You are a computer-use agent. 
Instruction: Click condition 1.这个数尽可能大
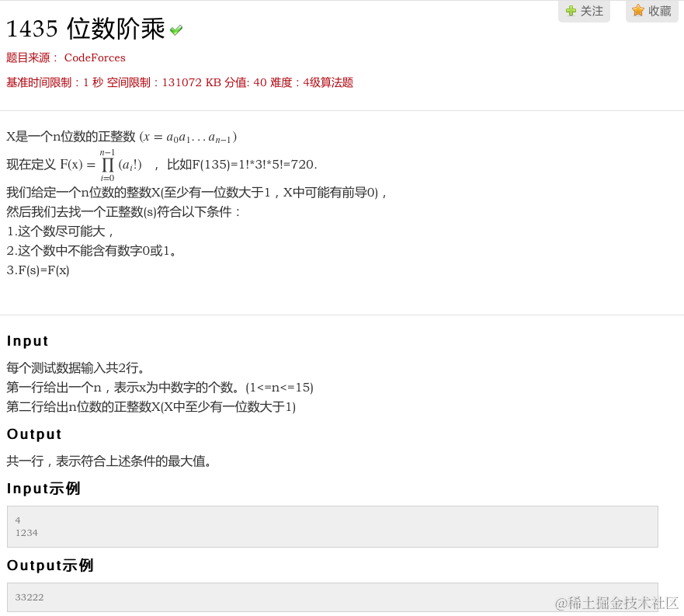(61, 231)
